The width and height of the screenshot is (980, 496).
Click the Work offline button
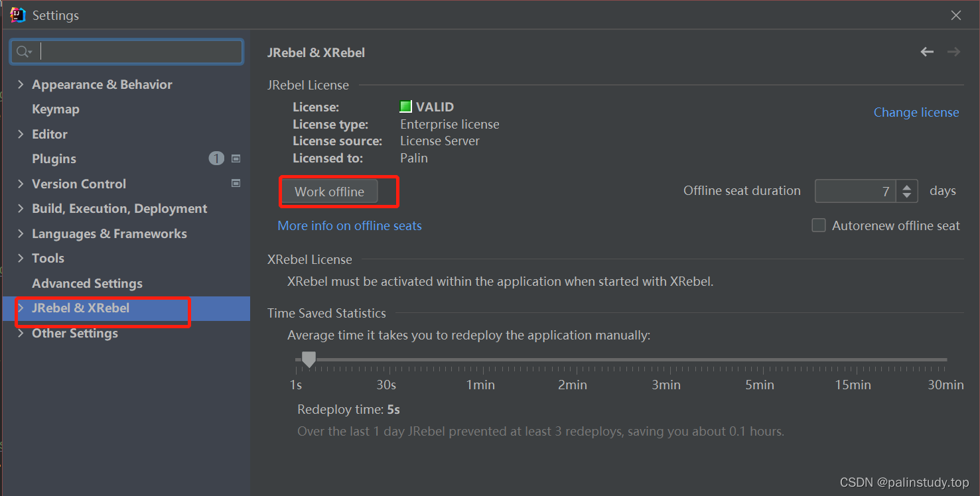(329, 192)
